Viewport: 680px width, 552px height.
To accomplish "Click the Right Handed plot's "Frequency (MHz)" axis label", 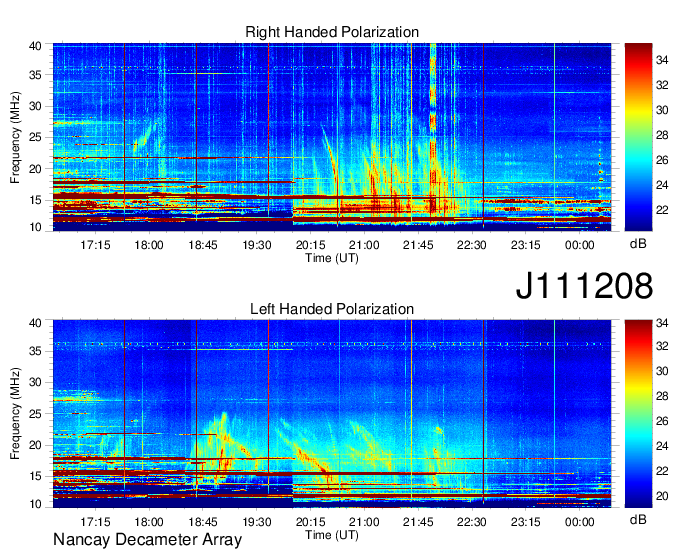I will pos(16,137).
